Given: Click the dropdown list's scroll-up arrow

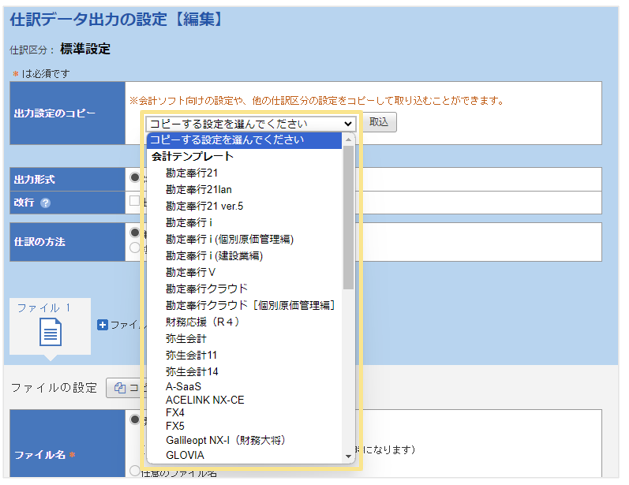Looking at the screenshot, I should point(348,140).
